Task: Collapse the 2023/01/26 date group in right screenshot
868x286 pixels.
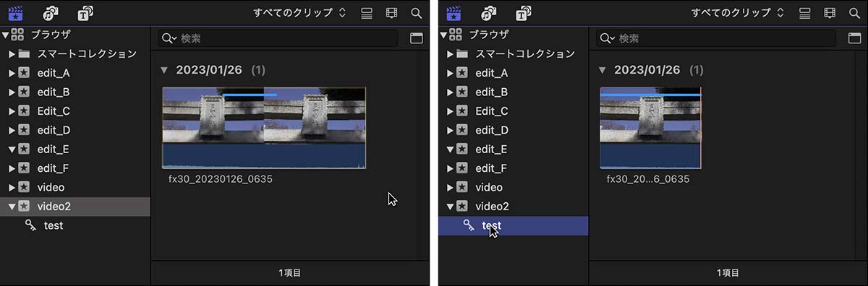Action: pyautogui.click(x=603, y=70)
